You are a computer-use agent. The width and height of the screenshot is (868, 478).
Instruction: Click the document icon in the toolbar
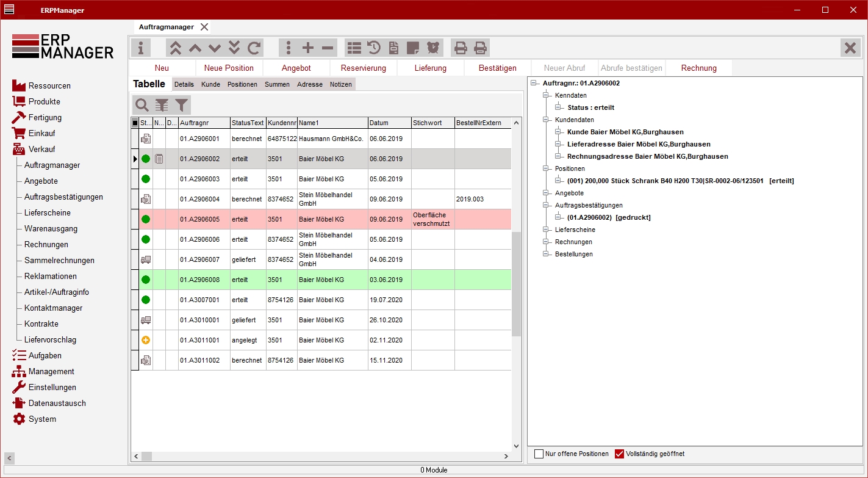(393, 48)
